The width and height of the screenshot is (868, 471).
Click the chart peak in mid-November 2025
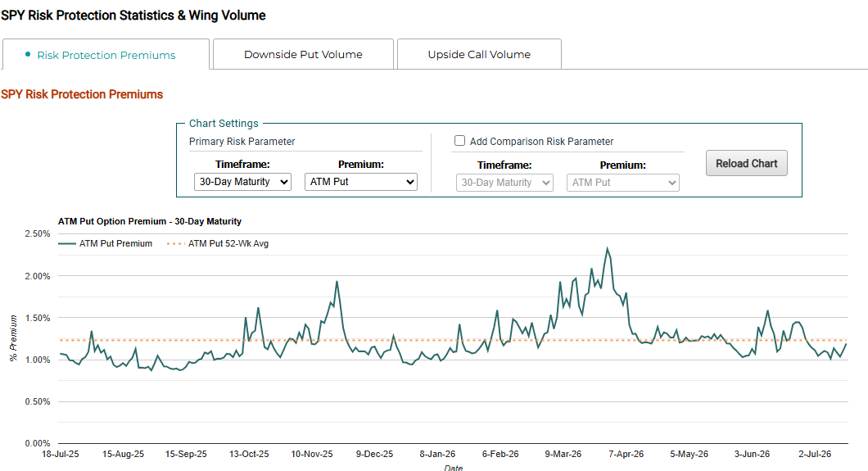pyautogui.click(x=337, y=282)
